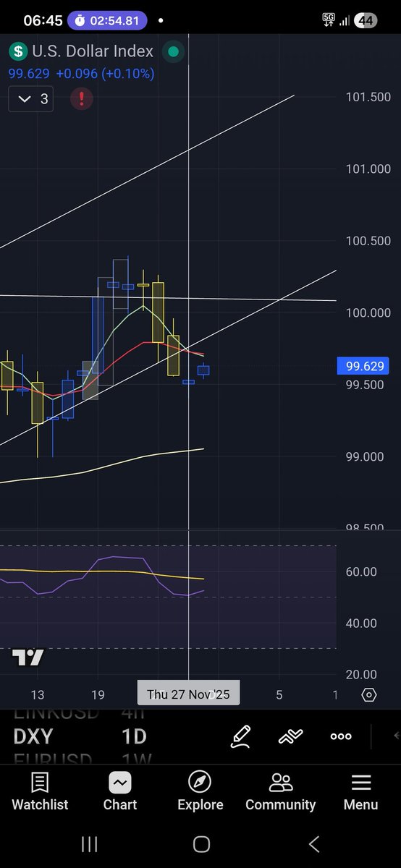
Task: Tap the TradingView logo on chart
Action: pos(28,658)
